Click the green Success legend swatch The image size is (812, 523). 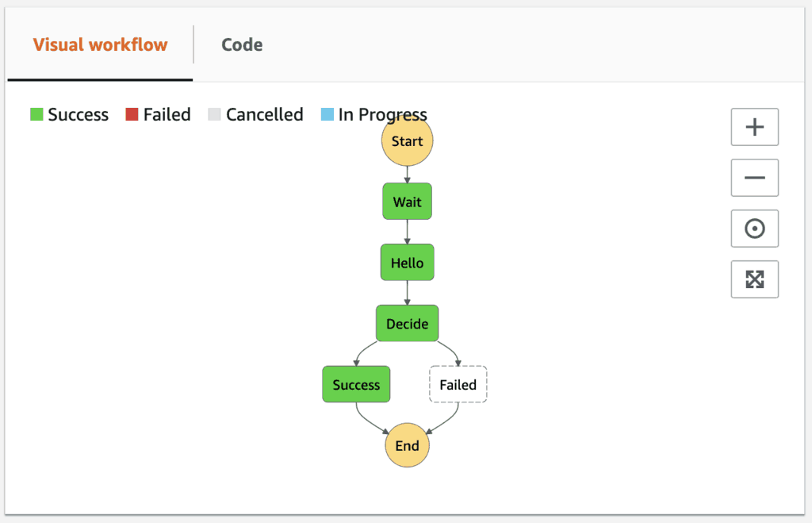coord(36,114)
